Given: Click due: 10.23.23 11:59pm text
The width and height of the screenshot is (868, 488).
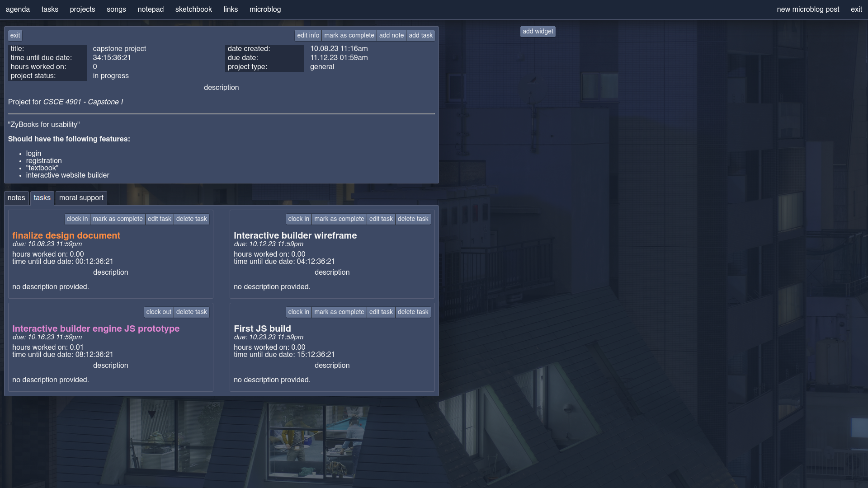Looking at the screenshot, I should (x=269, y=337).
